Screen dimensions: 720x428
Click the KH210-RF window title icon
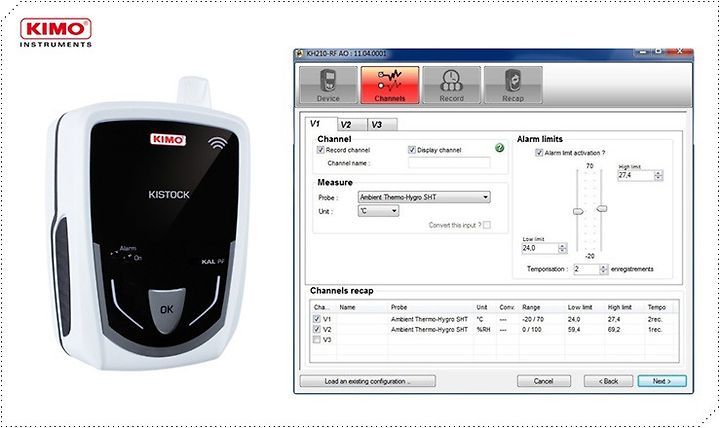coord(299,54)
